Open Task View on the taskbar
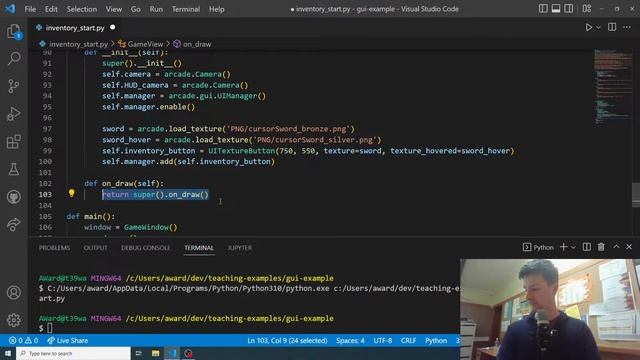The image size is (640, 360). pyautogui.click(x=139, y=353)
